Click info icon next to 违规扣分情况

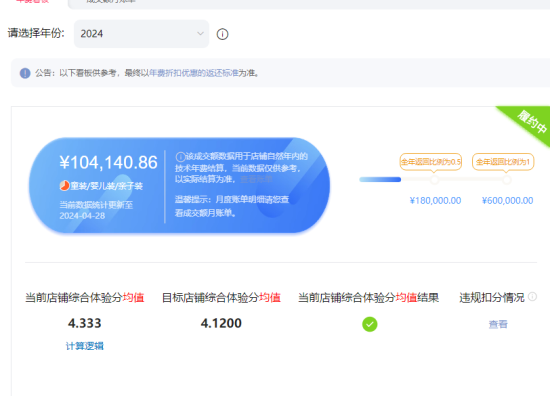532,297
